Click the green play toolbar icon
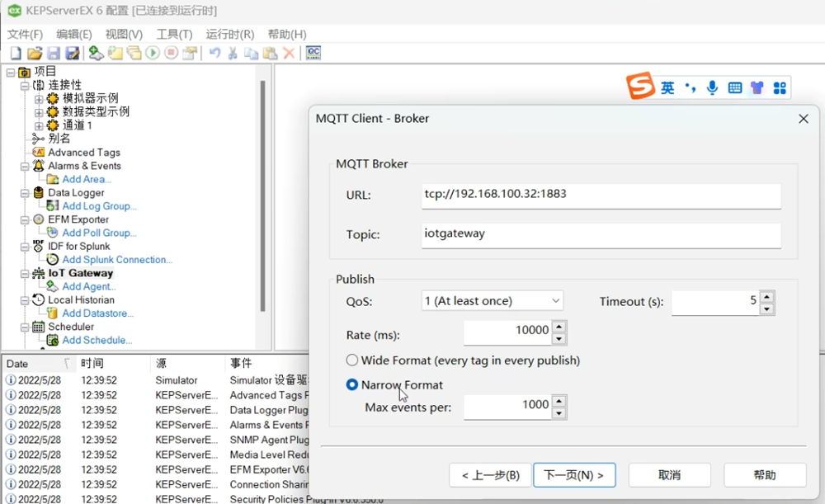 click(153, 53)
